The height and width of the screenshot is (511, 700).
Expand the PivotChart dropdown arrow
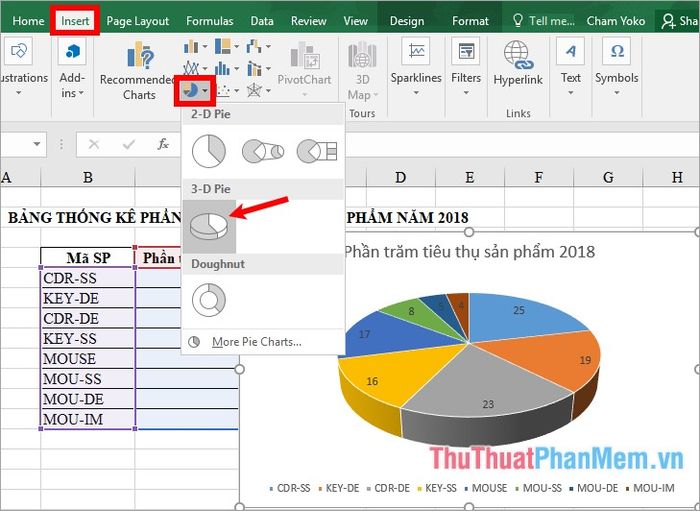point(305,95)
